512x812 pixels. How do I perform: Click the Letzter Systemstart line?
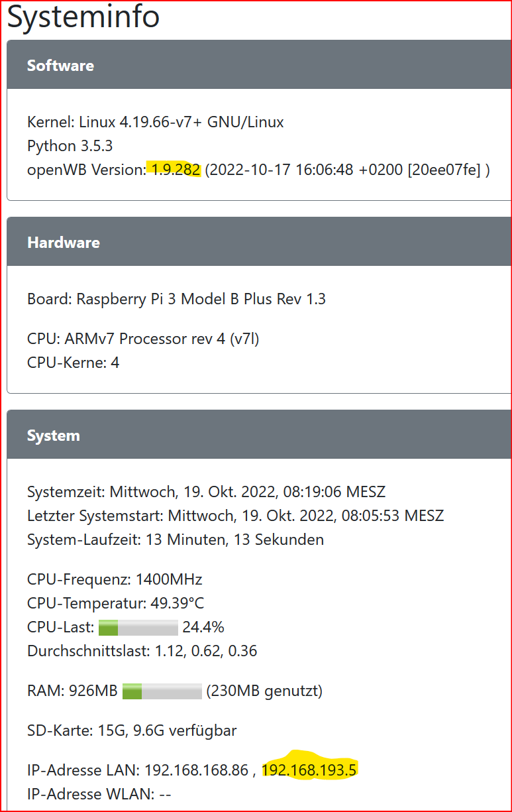pyautogui.click(x=235, y=516)
